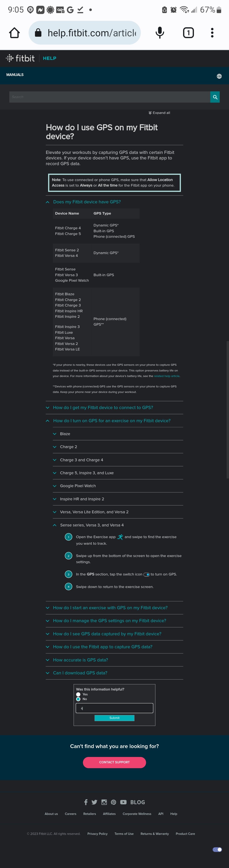Click the Expand all control
The width and height of the screenshot is (229, 868).
pos(159,113)
